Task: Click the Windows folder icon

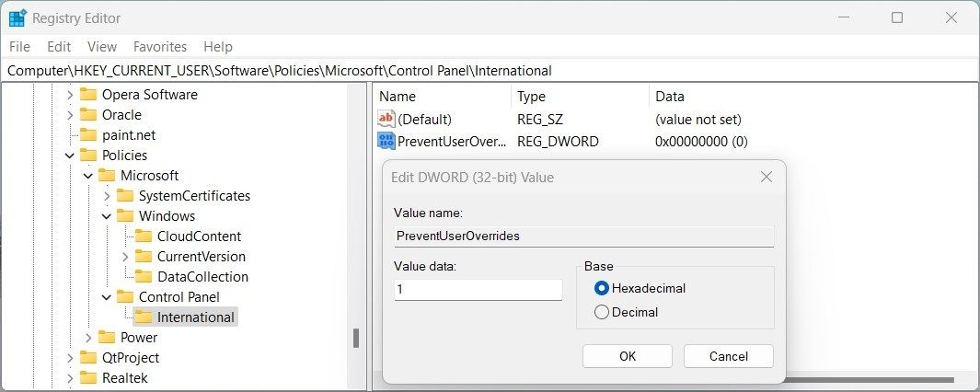Action: [x=125, y=215]
